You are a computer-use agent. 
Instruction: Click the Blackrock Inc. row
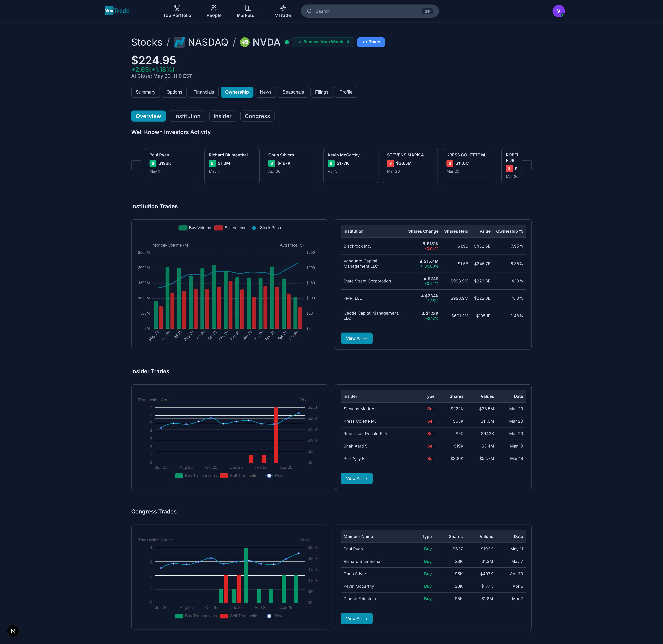(x=433, y=246)
